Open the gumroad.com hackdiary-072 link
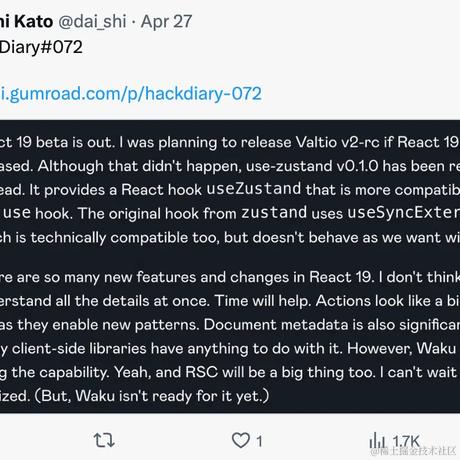Screen dimensions: 460x460 131,94
